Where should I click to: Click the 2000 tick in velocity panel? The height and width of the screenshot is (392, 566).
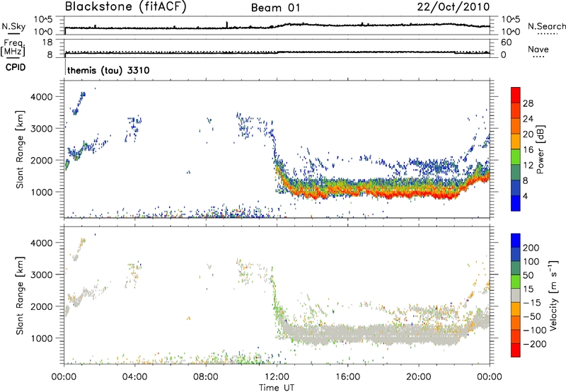pos(42,306)
